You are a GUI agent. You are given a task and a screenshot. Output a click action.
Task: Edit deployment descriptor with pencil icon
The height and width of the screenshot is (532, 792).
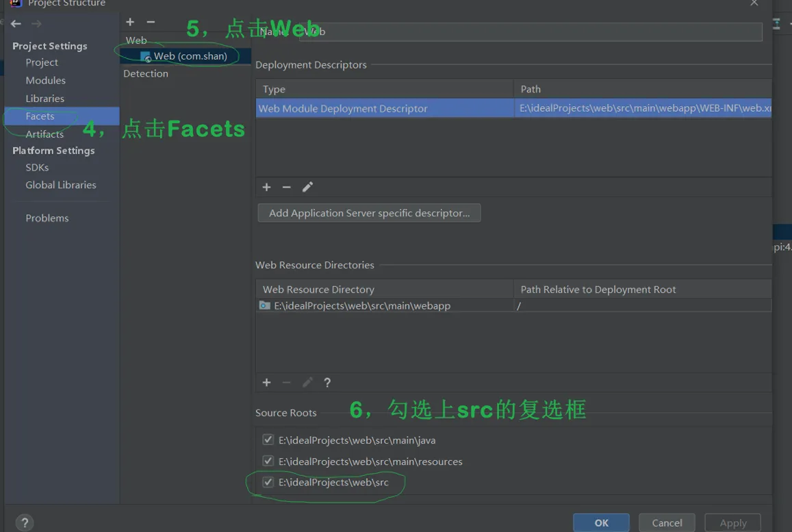307,188
